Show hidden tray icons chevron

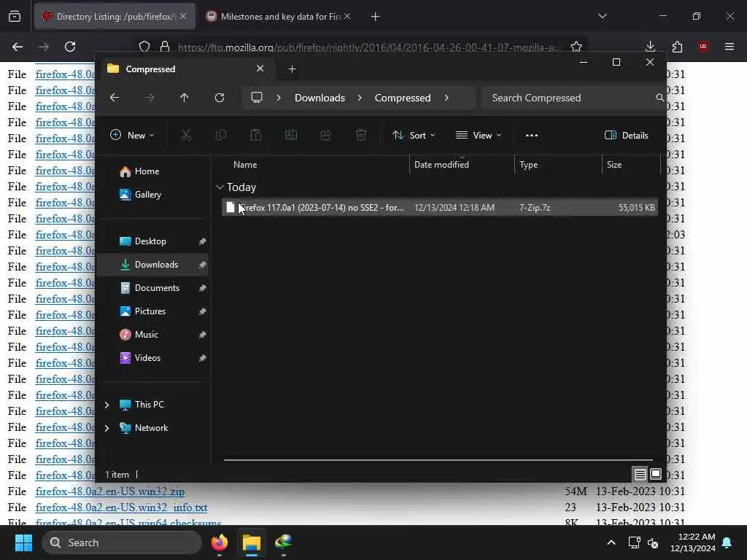click(611, 542)
